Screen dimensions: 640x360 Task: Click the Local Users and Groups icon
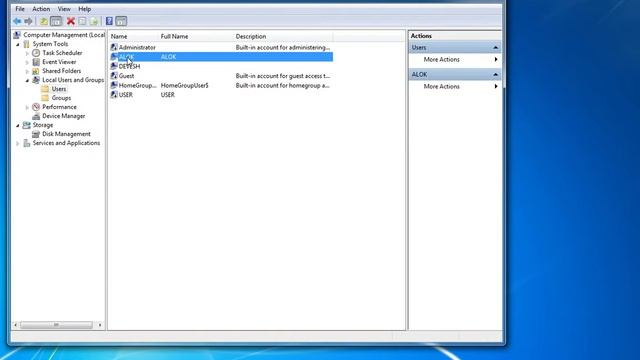[36, 80]
